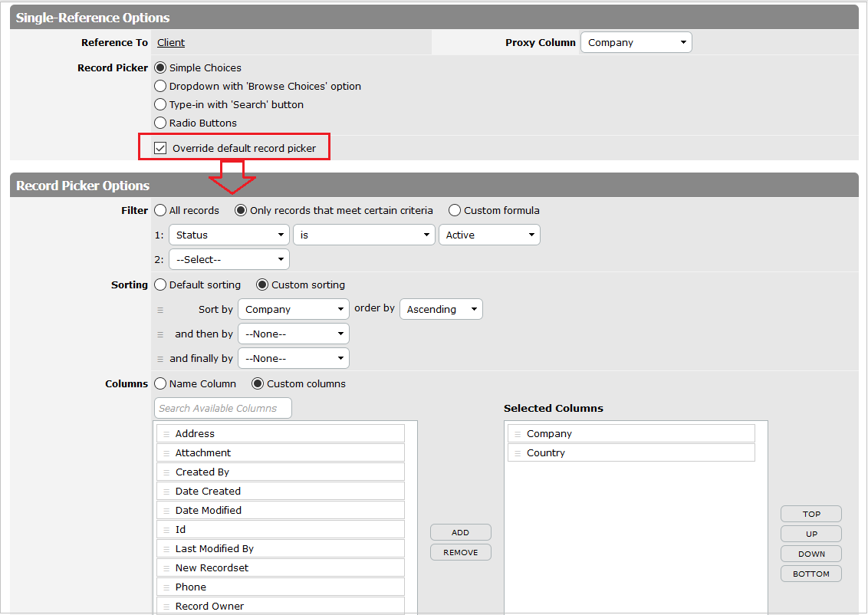
Task: Select Date Created in available columns
Action: pyautogui.click(x=281, y=491)
